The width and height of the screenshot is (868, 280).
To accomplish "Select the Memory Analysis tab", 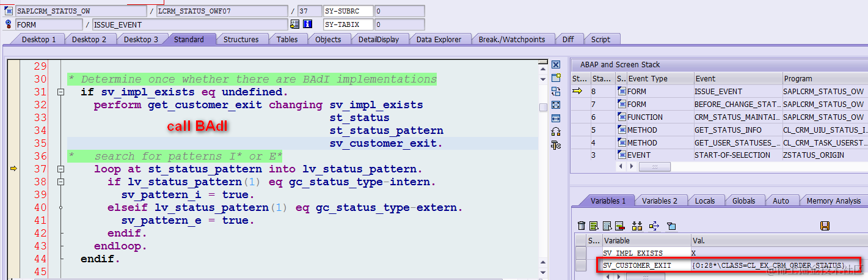I will click(833, 201).
